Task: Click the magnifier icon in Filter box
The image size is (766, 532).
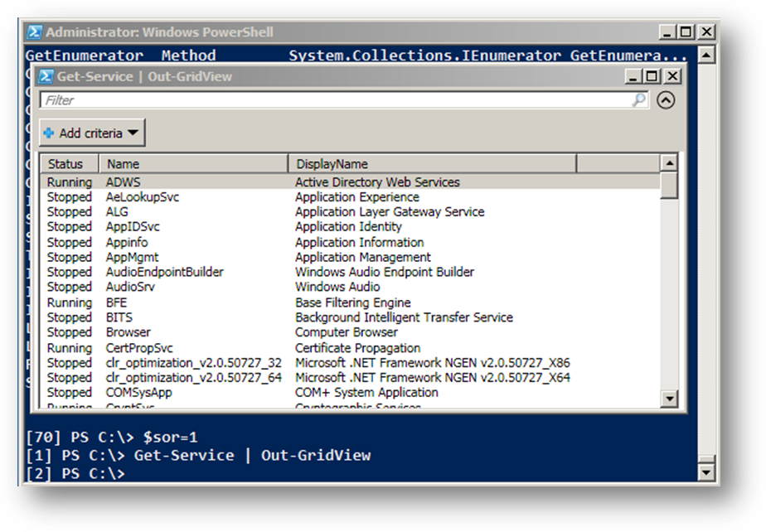Action: coord(638,100)
